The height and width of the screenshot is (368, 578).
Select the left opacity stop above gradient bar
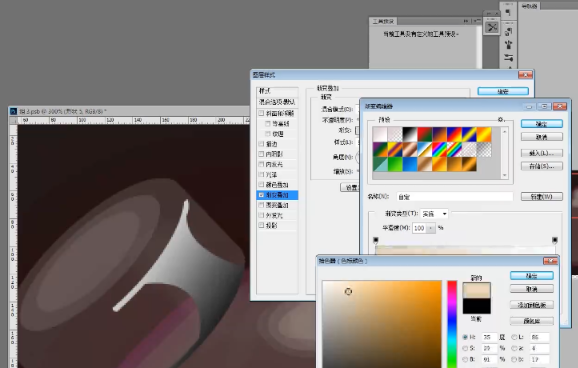376,240
